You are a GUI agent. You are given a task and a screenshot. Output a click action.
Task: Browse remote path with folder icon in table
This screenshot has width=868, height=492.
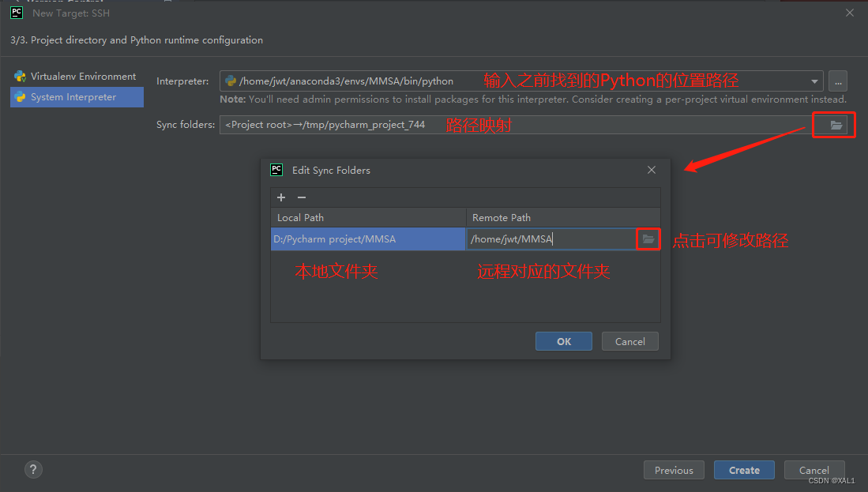648,239
